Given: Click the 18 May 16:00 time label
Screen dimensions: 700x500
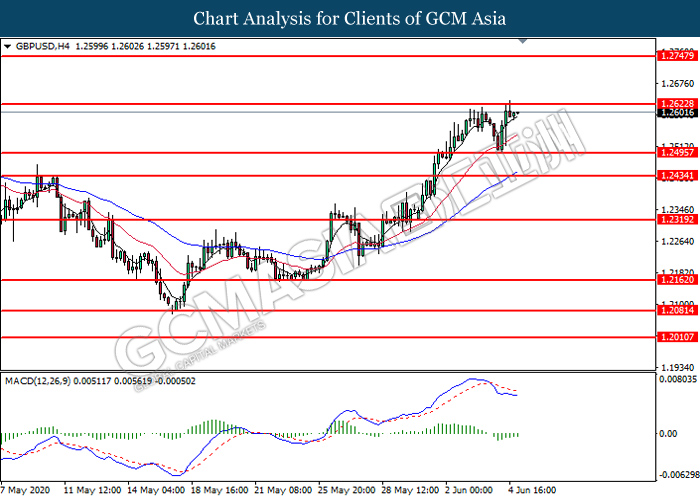Looking at the screenshot, I should coord(219,490).
